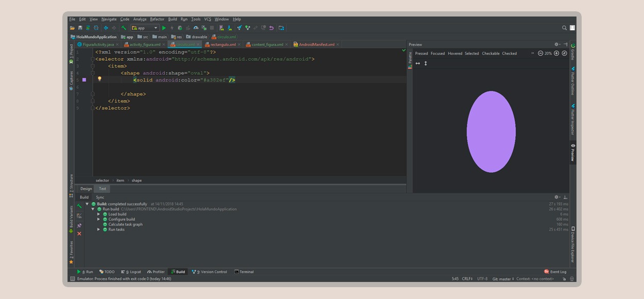Click the purple color swatch in gutter
This screenshot has width=644, height=299.
coord(84,80)
